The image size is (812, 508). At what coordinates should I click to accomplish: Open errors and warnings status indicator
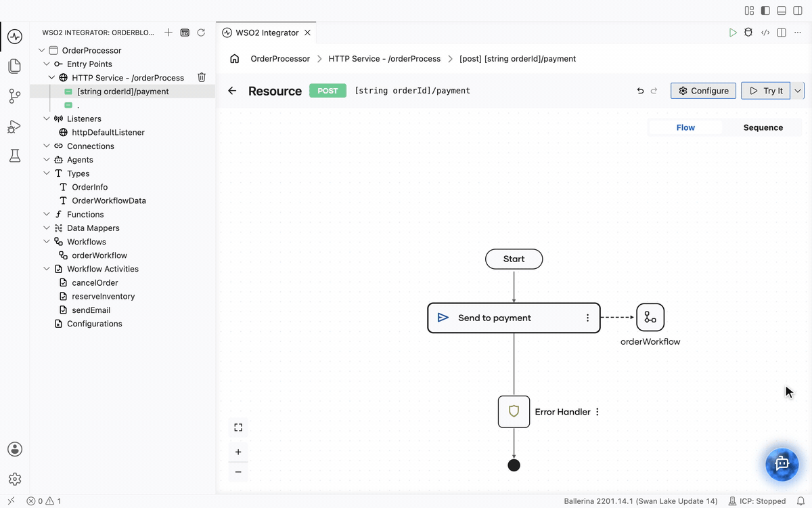point(44,501)
